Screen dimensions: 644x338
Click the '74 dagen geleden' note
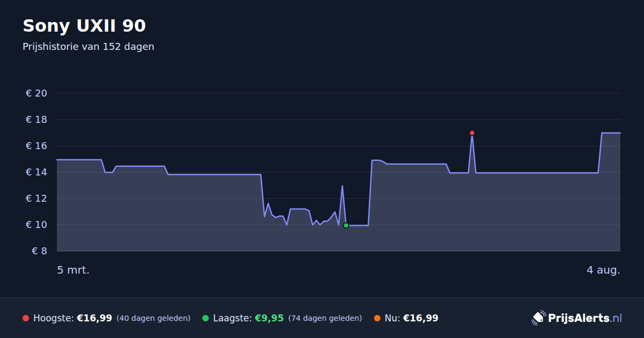click(325, 318)
